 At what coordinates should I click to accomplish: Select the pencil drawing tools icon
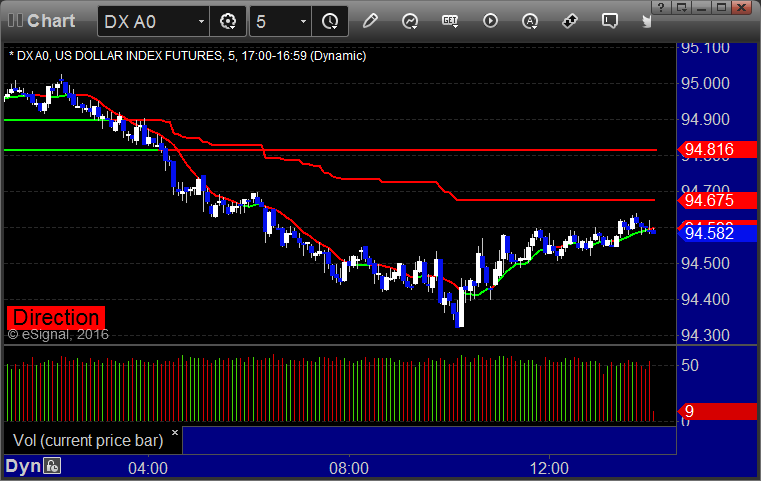pos(370,21)
